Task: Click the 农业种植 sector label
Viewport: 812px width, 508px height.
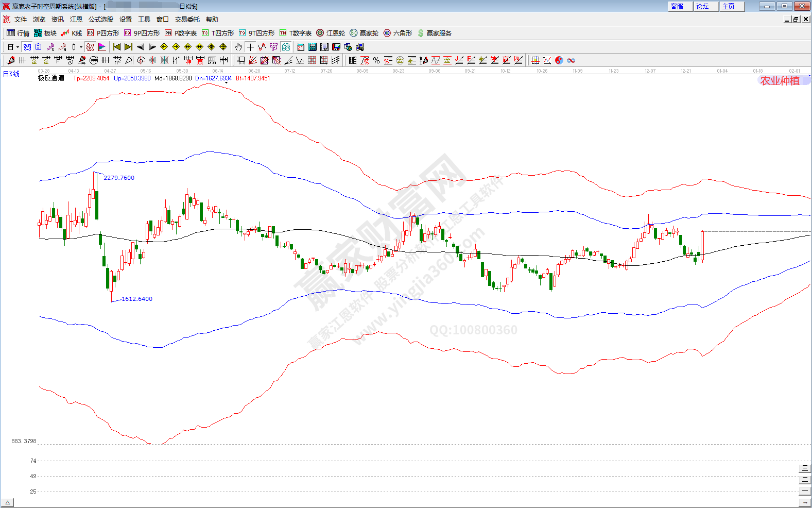Action: tap(780, 81)
